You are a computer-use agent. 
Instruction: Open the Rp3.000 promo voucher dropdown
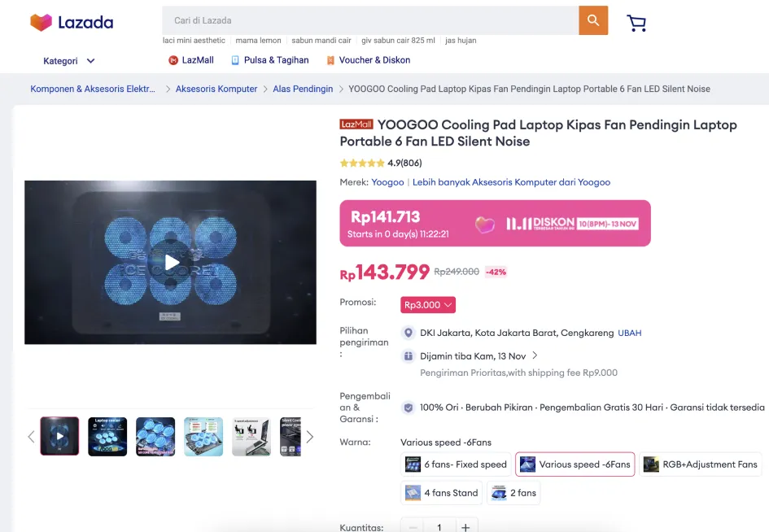pos(428,305)
